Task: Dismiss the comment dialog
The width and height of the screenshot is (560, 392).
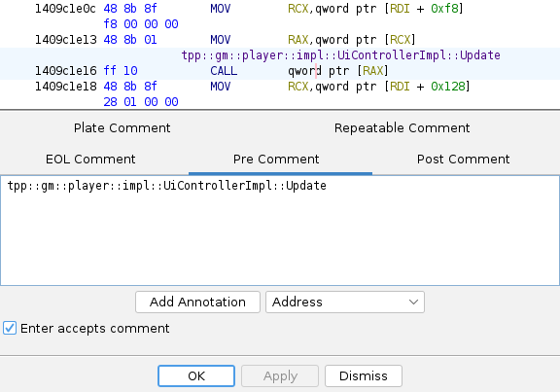Action: [364, 375]
